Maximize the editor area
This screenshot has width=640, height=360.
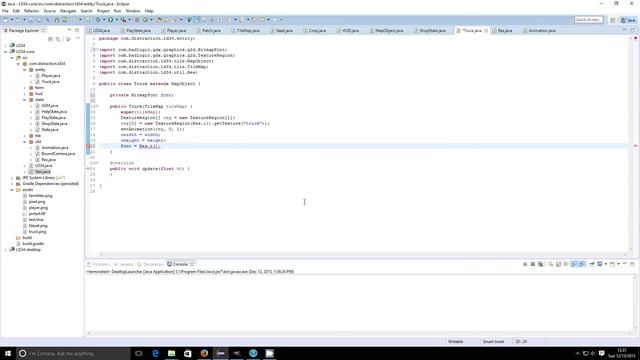(632, 30)
